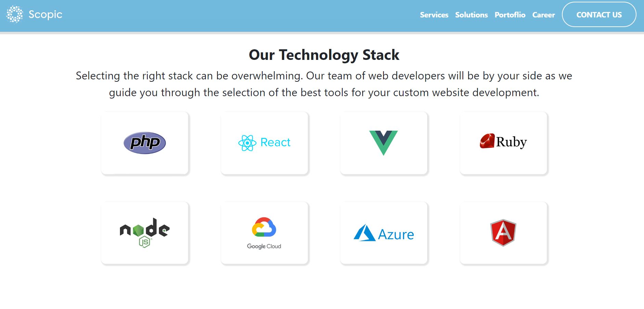Click the "Google Cloud" text label
Screen dimensions: 644x309
(264, 246)
